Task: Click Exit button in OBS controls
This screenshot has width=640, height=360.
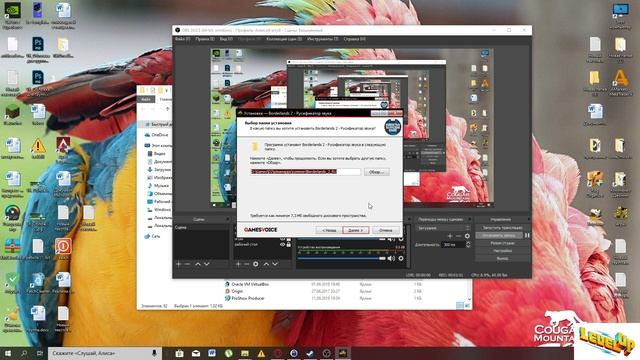Action: coord(502,258)
